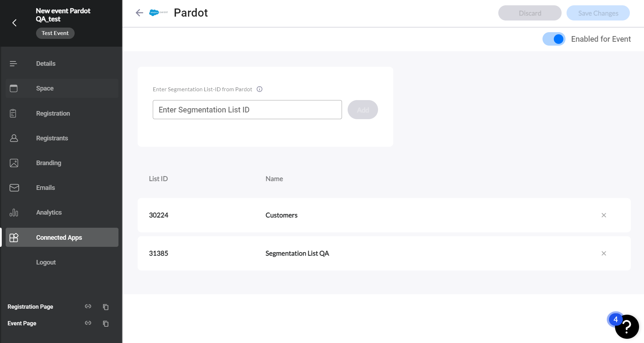Click the Registration Page label
644x343 pixels.
click(30, 307)
